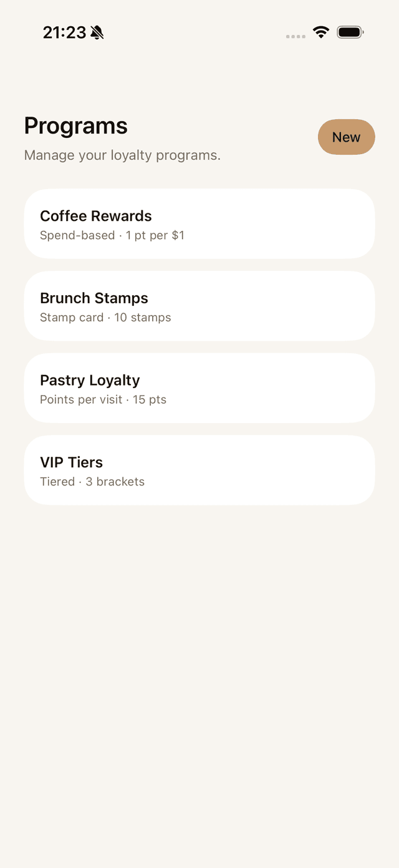
Task: Open the Coffee Rewards program
Action: click(x=199, y=223)
